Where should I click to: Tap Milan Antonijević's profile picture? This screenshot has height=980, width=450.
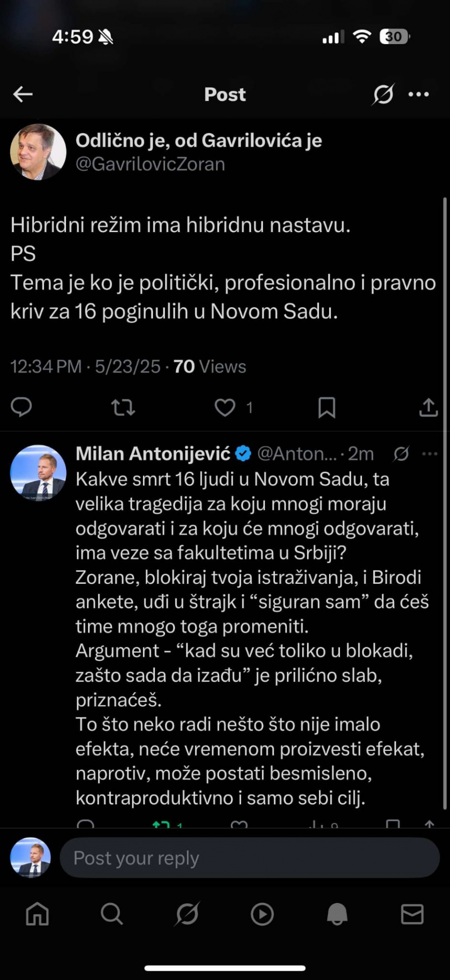coord(38,474)
